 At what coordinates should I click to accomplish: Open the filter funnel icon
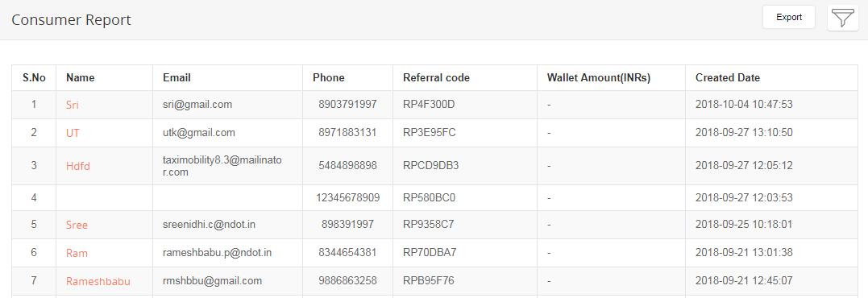tap(842, 18)
